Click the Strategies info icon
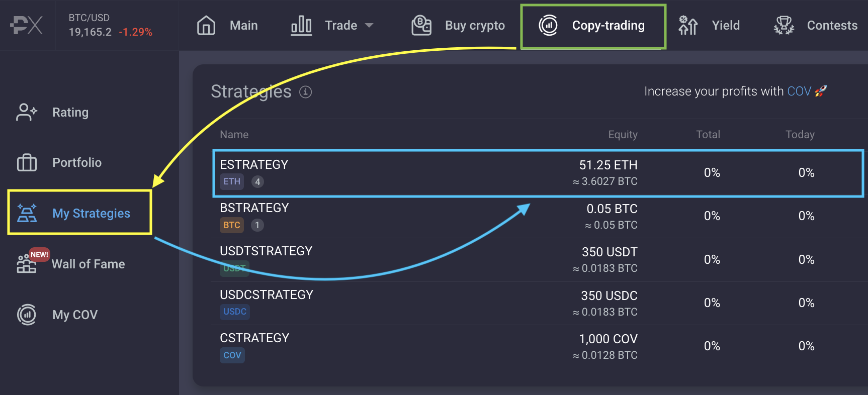Screen dimensions: 868x395 [x=306, y=92]
